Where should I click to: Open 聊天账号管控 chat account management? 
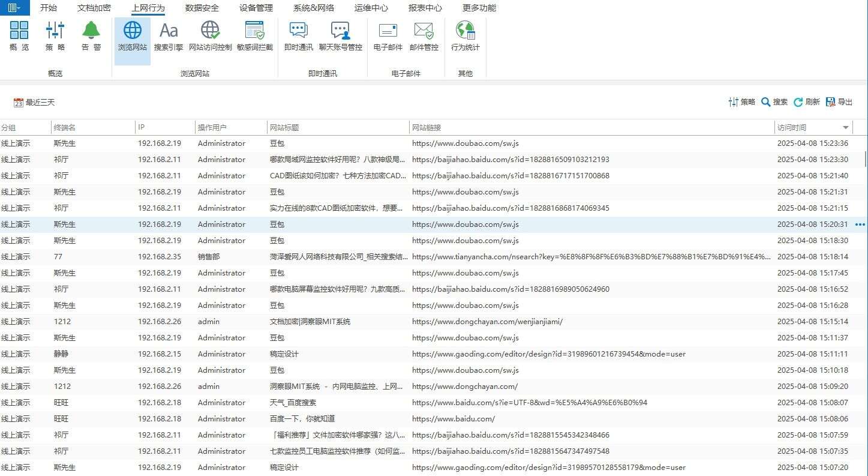click(341, 37)
